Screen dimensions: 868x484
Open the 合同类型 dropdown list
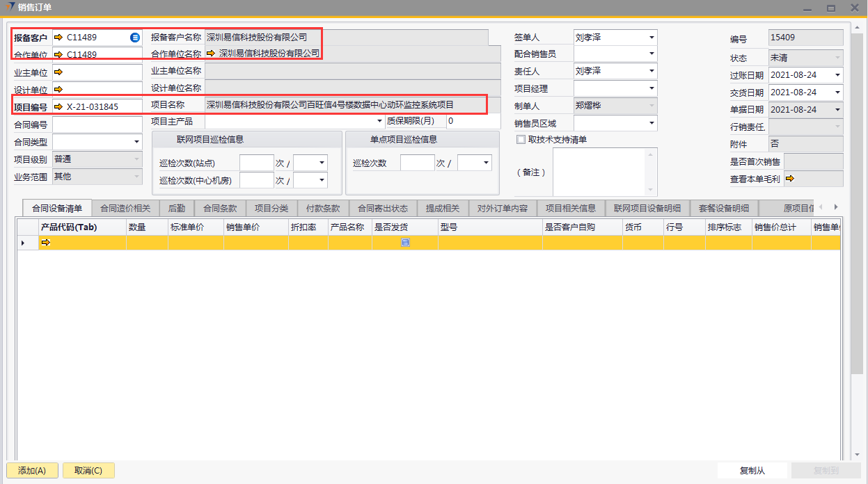click(136, 142)
